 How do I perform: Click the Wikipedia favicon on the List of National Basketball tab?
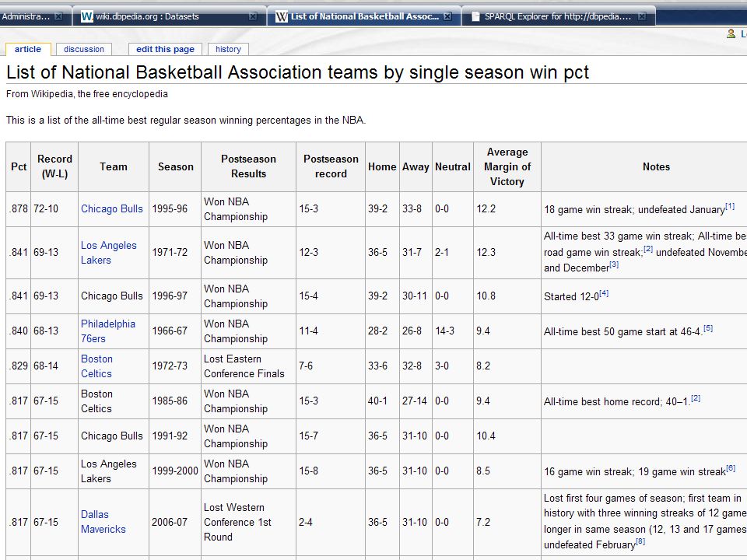(x=282, y=16)
